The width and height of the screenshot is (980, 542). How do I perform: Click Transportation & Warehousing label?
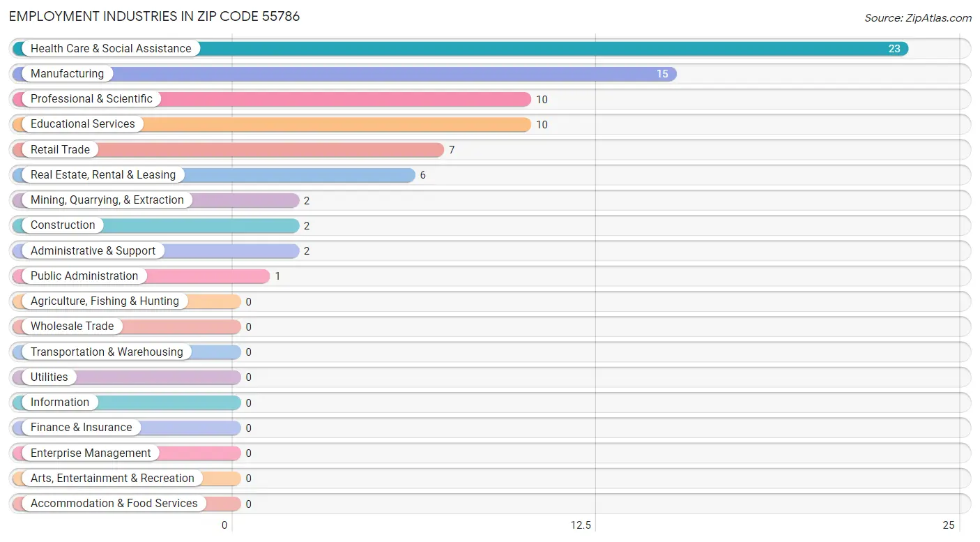[x=107, y=352]
